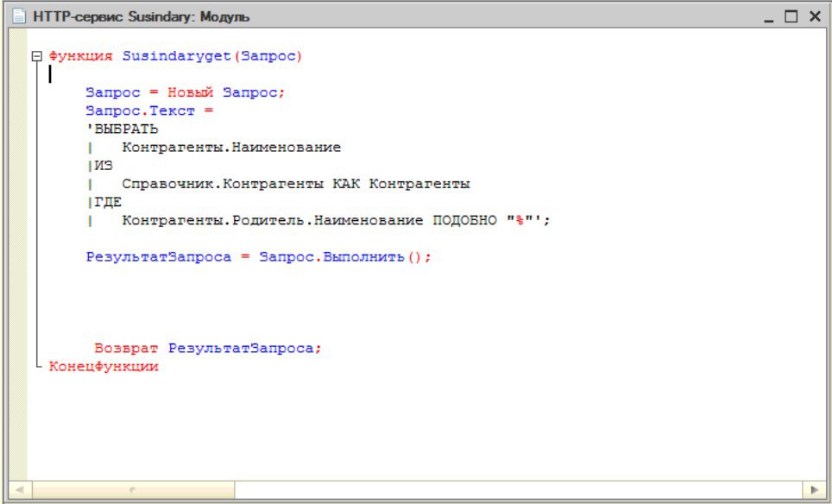Click 'Контрагенты.Наименование' in the query
Viewport: 832px width, 504px height.
tap(231, 148)
